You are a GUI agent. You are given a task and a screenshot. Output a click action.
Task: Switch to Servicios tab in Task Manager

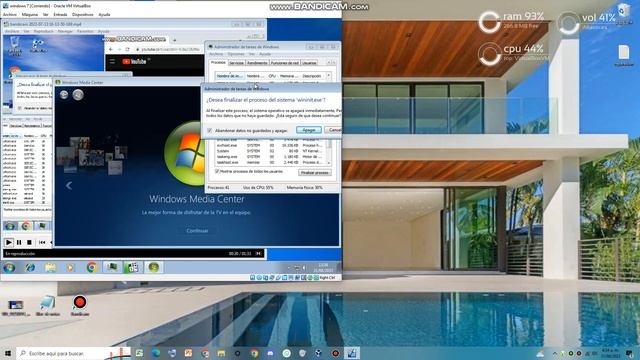point(236,63)
